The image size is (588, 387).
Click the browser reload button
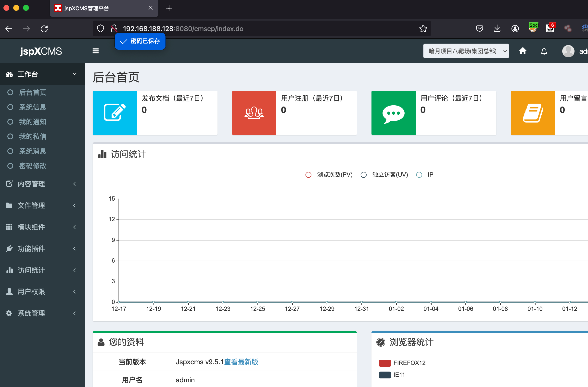44,29
